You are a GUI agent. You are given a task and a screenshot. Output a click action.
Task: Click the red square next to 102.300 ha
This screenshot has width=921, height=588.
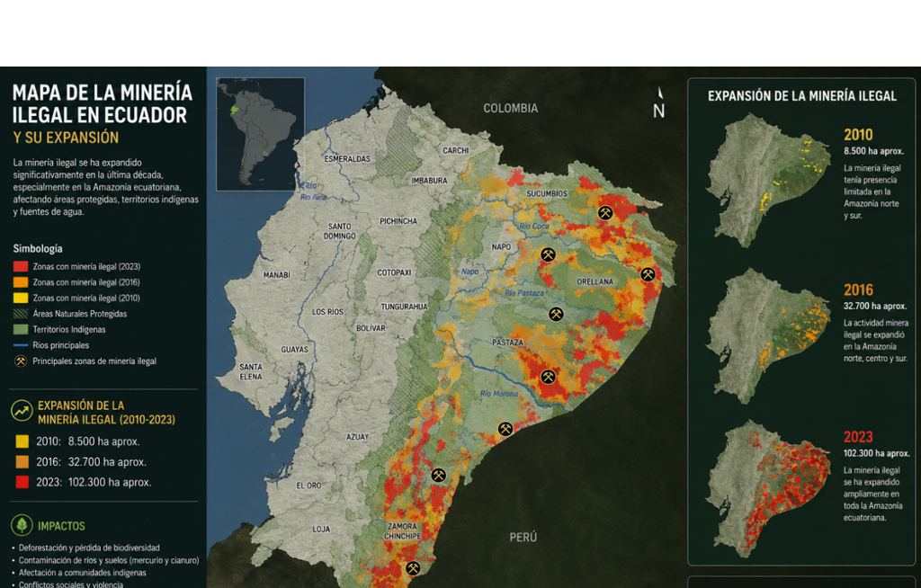(x=22, y=482)
